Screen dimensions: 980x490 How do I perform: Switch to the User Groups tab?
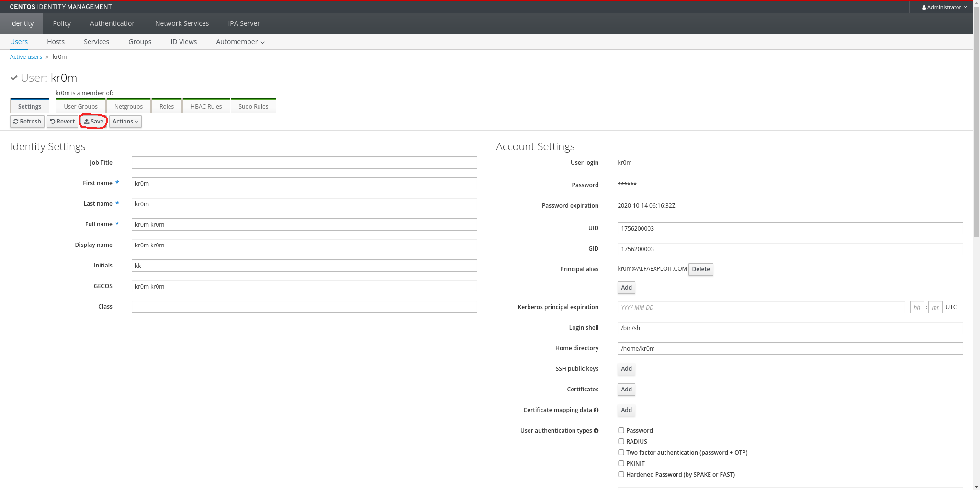tap(80, 106)
